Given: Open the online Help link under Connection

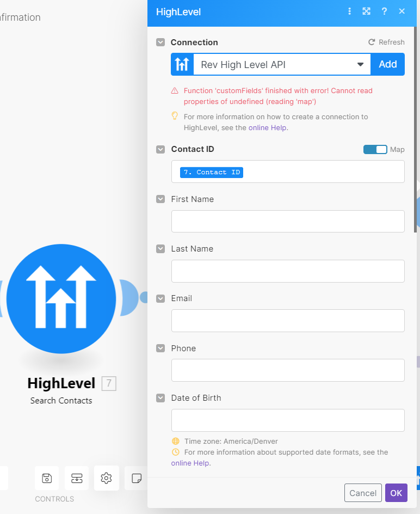Looking at the screenshot, I should click(268, 127).
